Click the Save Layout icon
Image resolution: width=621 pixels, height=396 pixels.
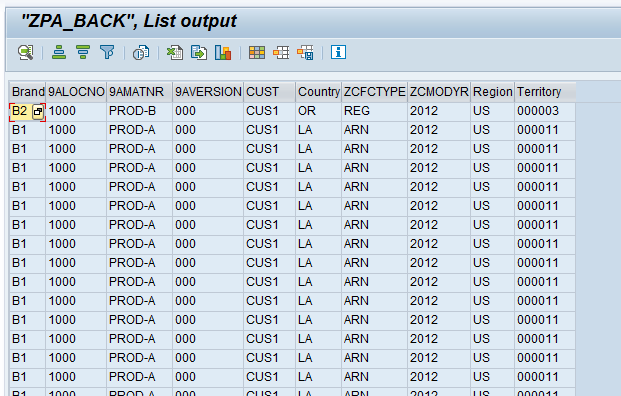pos(305,52)
